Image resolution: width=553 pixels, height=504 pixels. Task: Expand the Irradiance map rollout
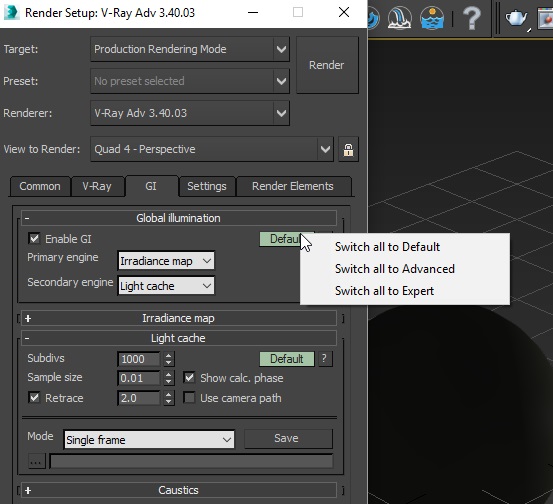[178, 318]
